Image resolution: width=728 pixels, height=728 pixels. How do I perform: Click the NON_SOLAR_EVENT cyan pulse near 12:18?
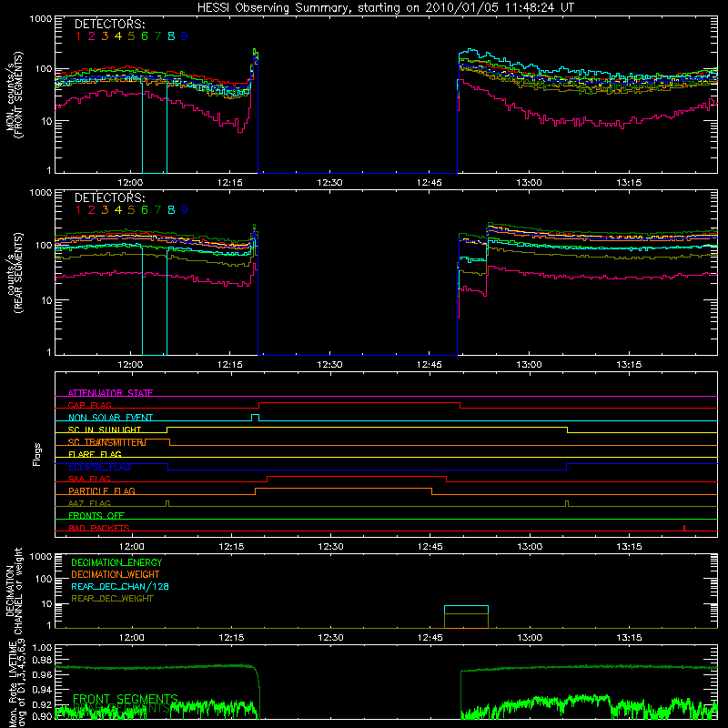(x=255, y=418)
